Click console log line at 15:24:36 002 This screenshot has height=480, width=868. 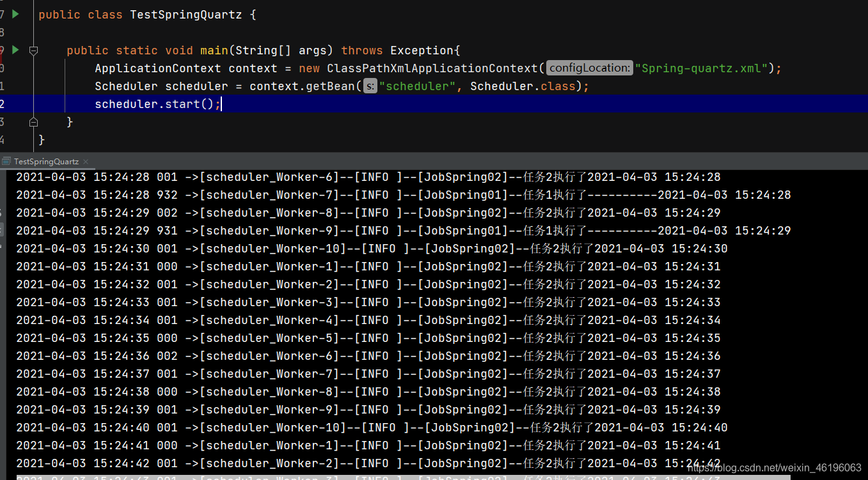pyautogui.click(x=368, y=356)
